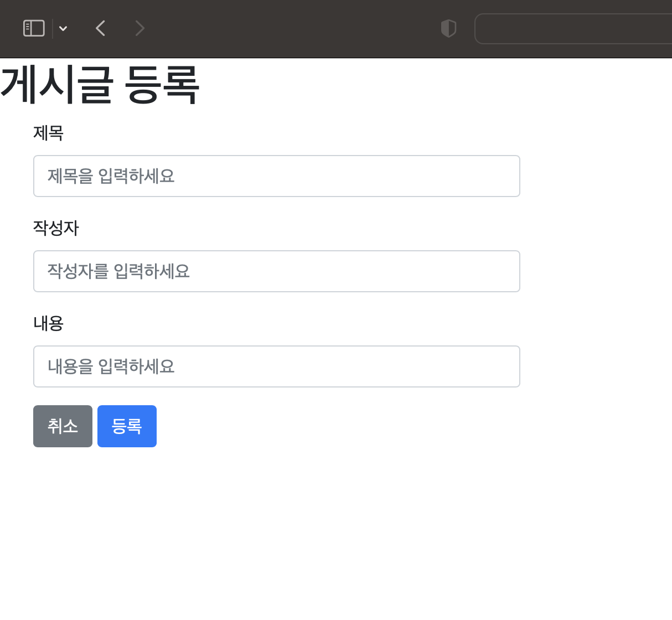Select the 게시글 등록 page heading

[x=100, y=85]
